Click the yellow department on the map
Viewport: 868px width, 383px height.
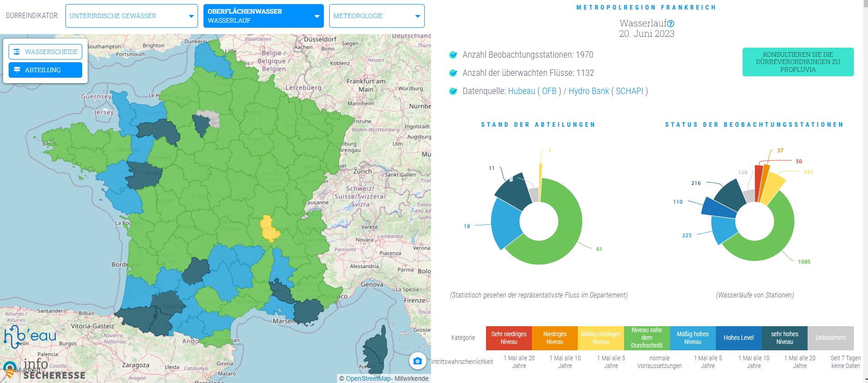tap(270, 229)
